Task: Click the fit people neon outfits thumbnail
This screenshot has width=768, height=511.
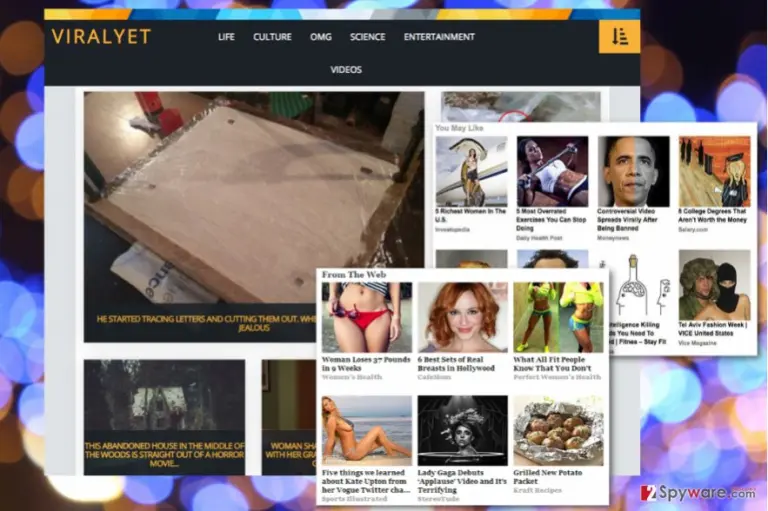Action: point(558,317)
